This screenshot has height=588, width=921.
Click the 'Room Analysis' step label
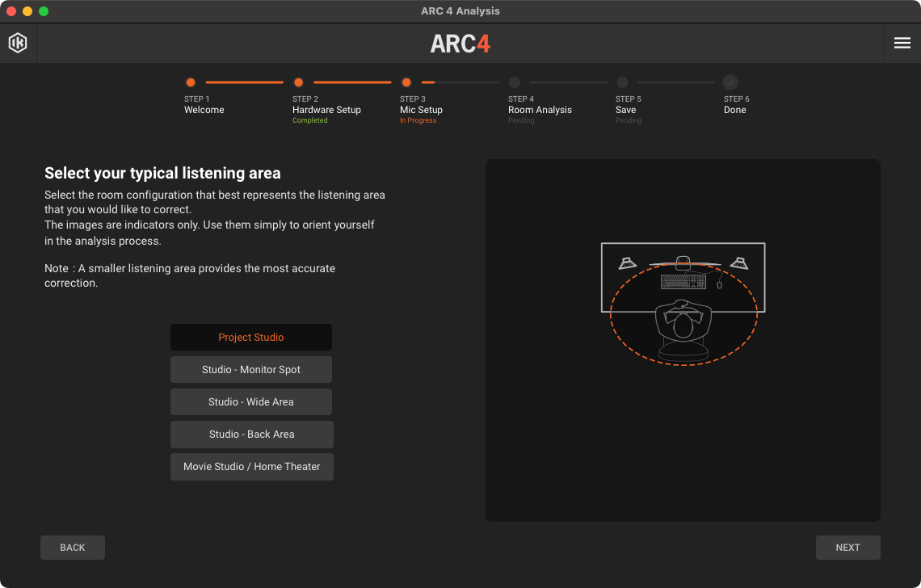point(540,110)
